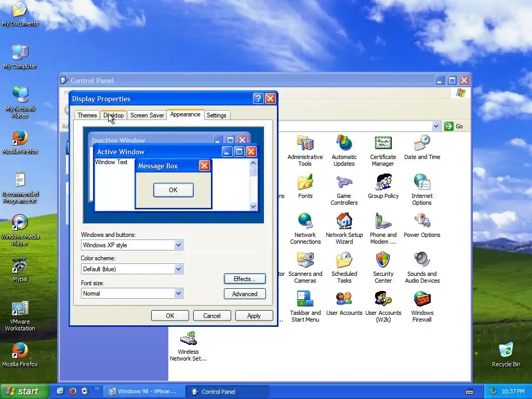Click the preview window scrollbar down arrow
Screen dimensions: 532x399
[x=253, y=206]
